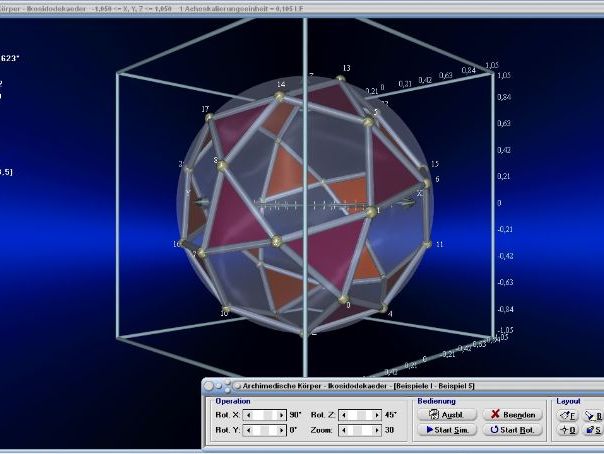Decrease Rot. X with left arrow
This screenshot has width=604, height=454.
point(248,415)
